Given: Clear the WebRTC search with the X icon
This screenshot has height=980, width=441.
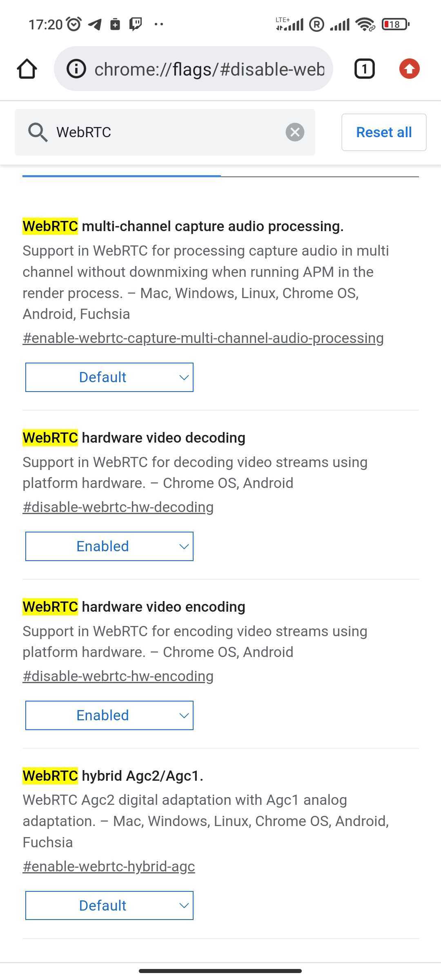Looking at the screenshot, I should pyautogui.click(x=295, y=132).
